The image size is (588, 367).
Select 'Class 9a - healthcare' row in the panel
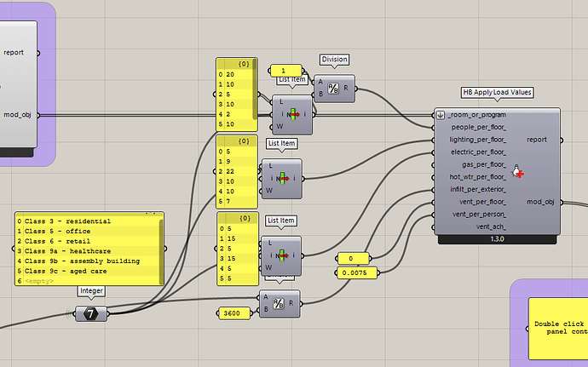[x=68, y=251]
